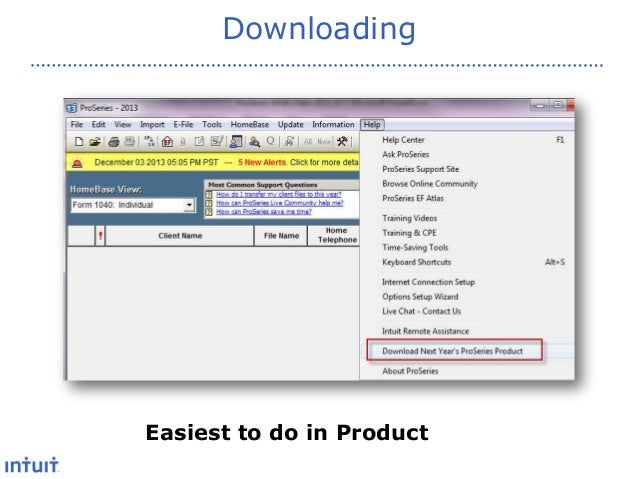Open the Import menu

coord(152,125)
